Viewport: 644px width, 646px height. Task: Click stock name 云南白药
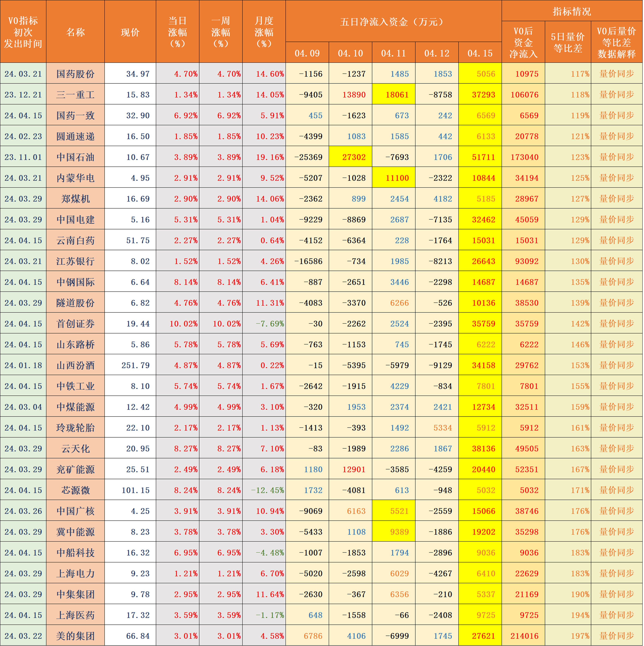[x=76, y=240]
